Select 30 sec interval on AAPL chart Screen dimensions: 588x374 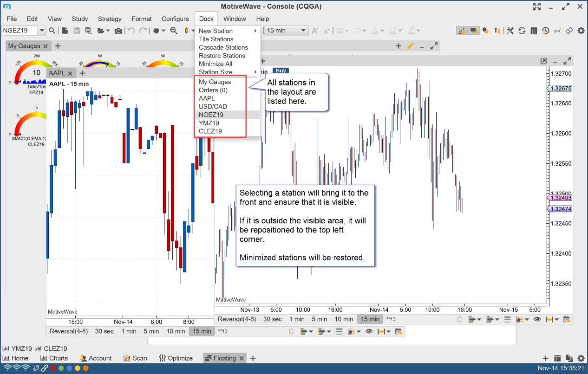tap(105, 331)
